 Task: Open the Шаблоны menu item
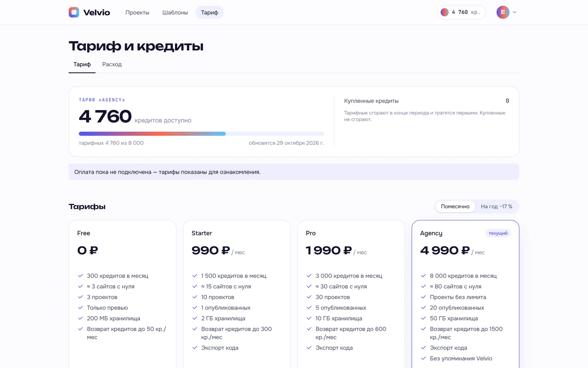click(x=175, y=13)
